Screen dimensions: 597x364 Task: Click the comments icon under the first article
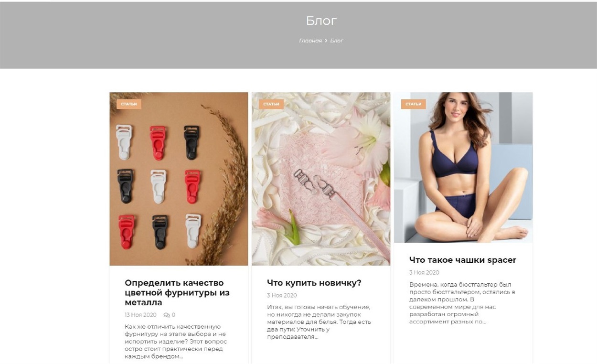click(166, 315)
